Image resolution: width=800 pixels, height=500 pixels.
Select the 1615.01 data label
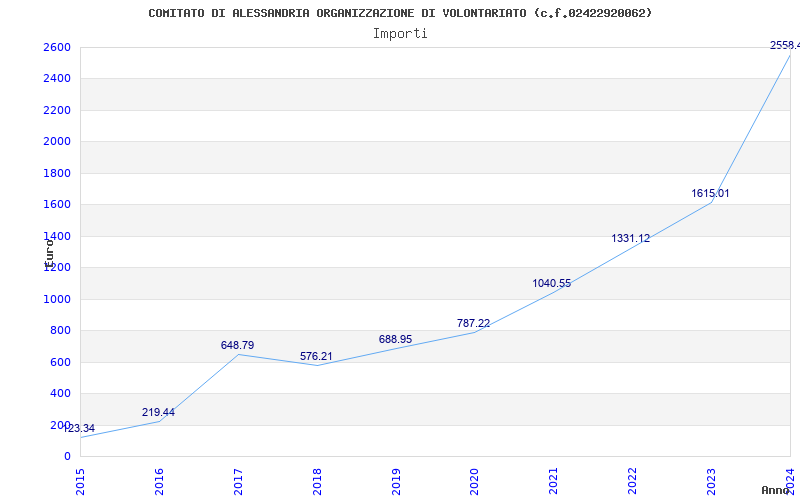point(710,193)
